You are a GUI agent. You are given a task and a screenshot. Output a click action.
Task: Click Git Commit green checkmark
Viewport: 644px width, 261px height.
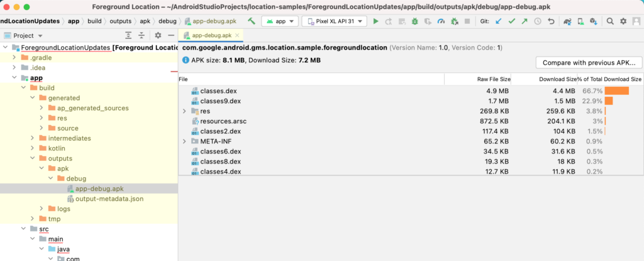511,21
